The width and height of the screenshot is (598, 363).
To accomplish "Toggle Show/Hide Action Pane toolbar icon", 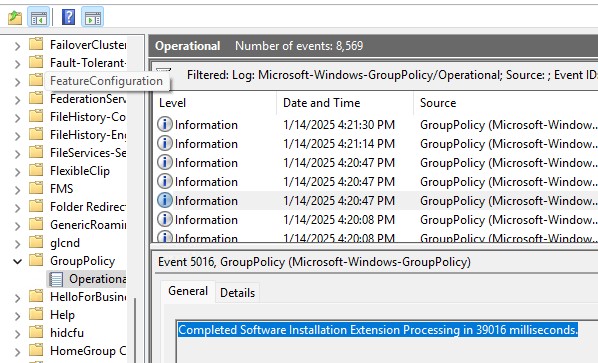I will [x=93, y=18].
